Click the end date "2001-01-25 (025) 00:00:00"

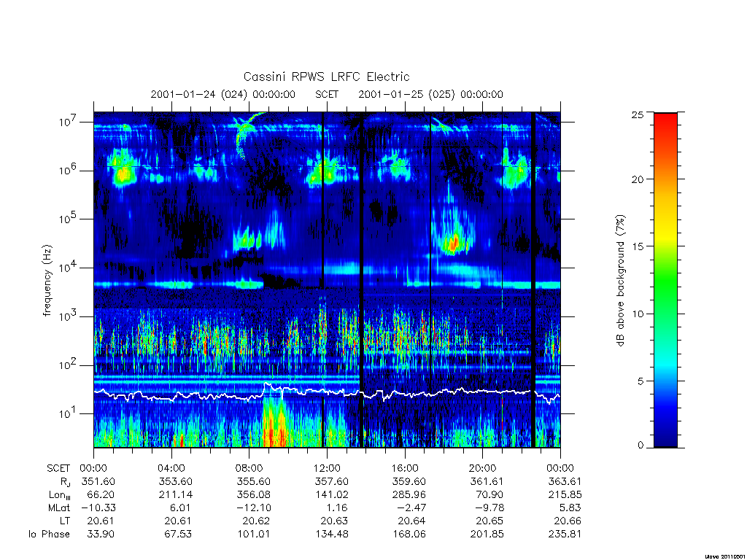click(430, 94)
